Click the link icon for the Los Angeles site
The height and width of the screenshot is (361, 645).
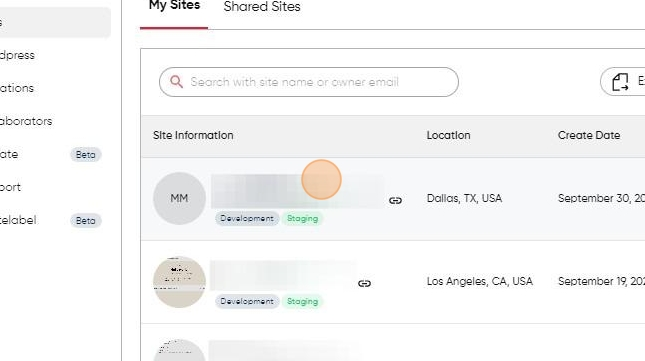pyautogui.click(x=364, y=283)
